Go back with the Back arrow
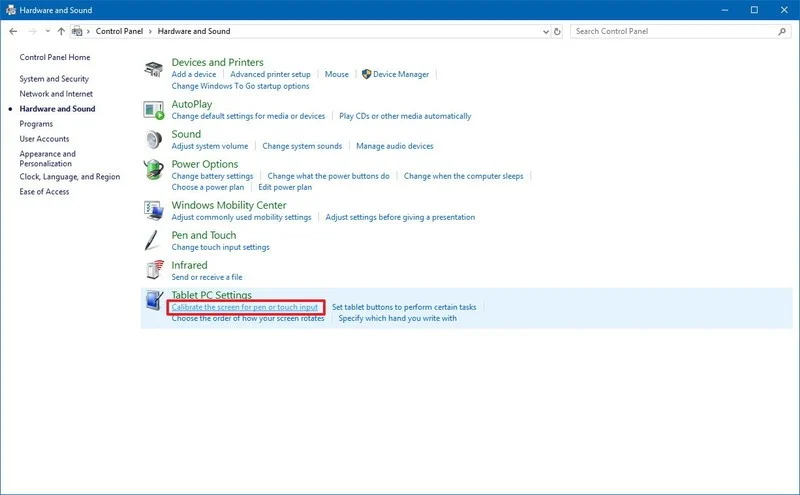 point(13,31)
